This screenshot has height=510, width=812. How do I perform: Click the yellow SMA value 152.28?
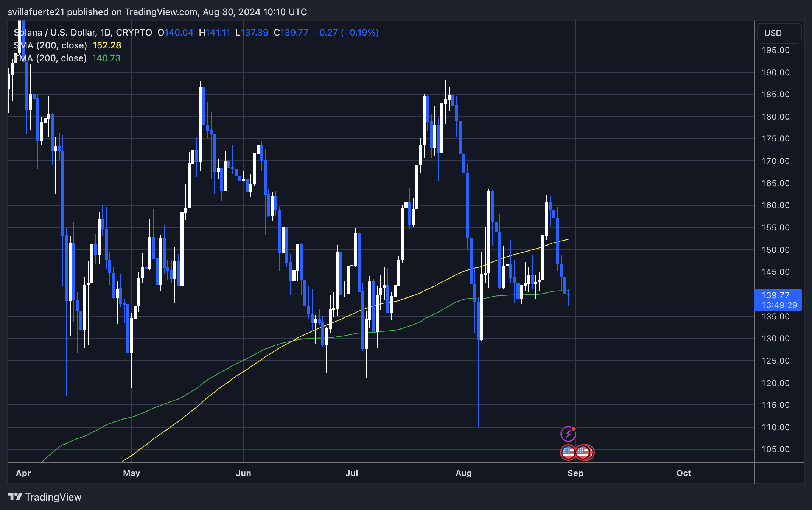(107, 45)
